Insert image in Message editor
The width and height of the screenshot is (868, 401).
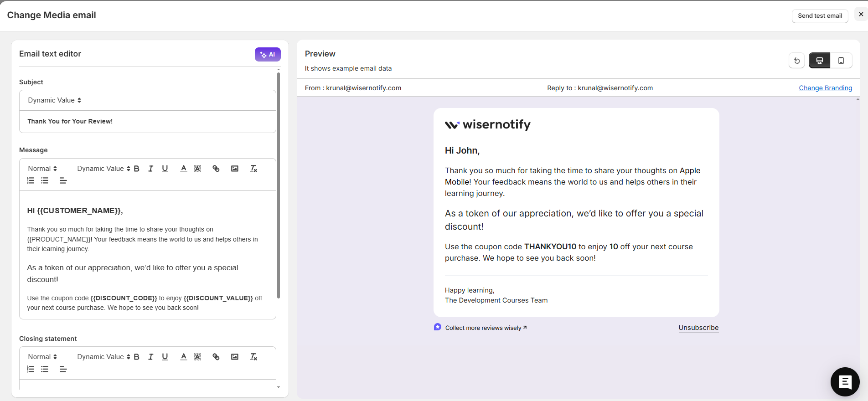pyautogui.click(x=235, y=169)
